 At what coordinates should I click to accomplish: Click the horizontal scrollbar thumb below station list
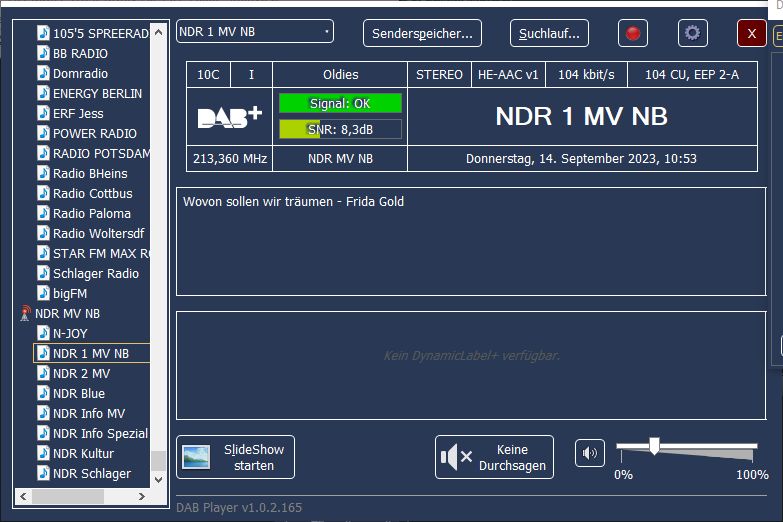[x=68, y=496]
